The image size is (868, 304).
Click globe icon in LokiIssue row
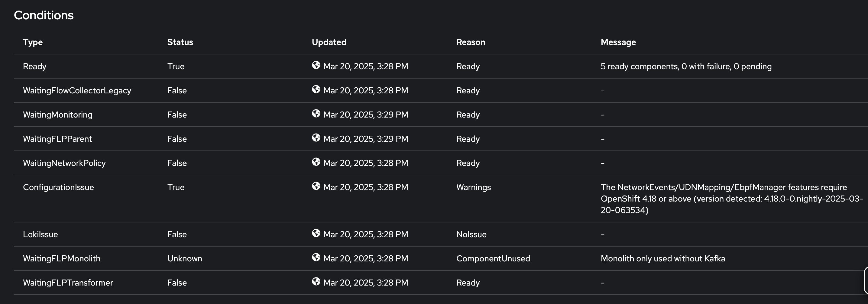tap(316, 233)
